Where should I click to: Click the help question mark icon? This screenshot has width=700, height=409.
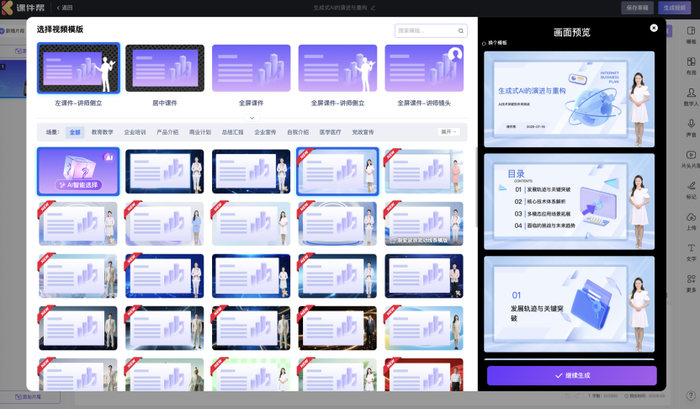[690, 396]
